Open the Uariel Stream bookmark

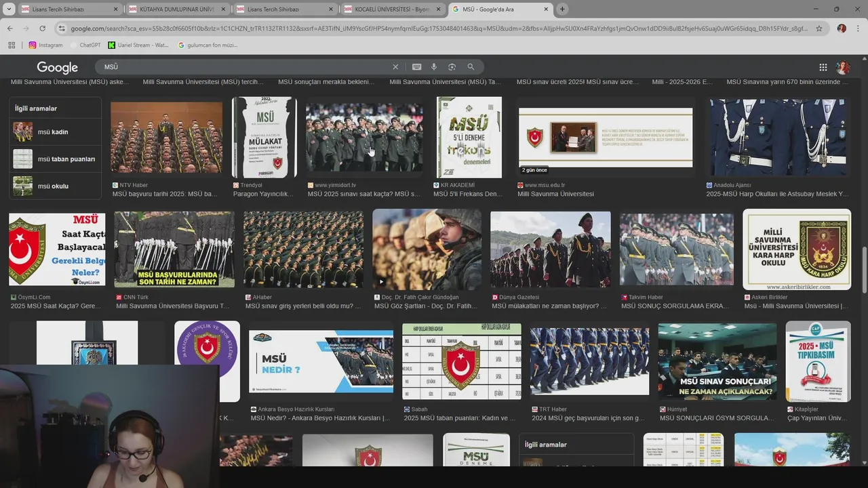coord(138,45)
